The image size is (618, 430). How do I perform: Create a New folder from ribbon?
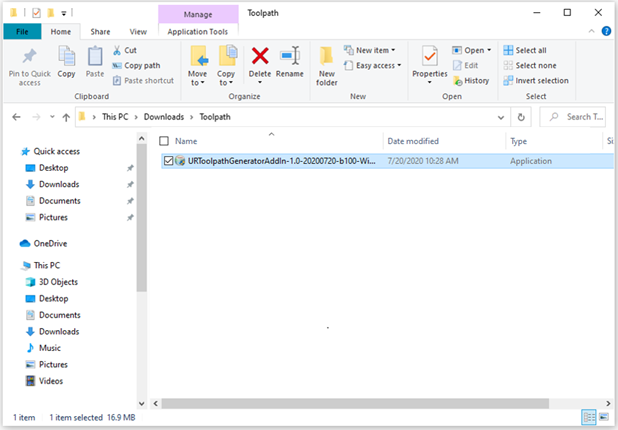(x=327, y=66)
